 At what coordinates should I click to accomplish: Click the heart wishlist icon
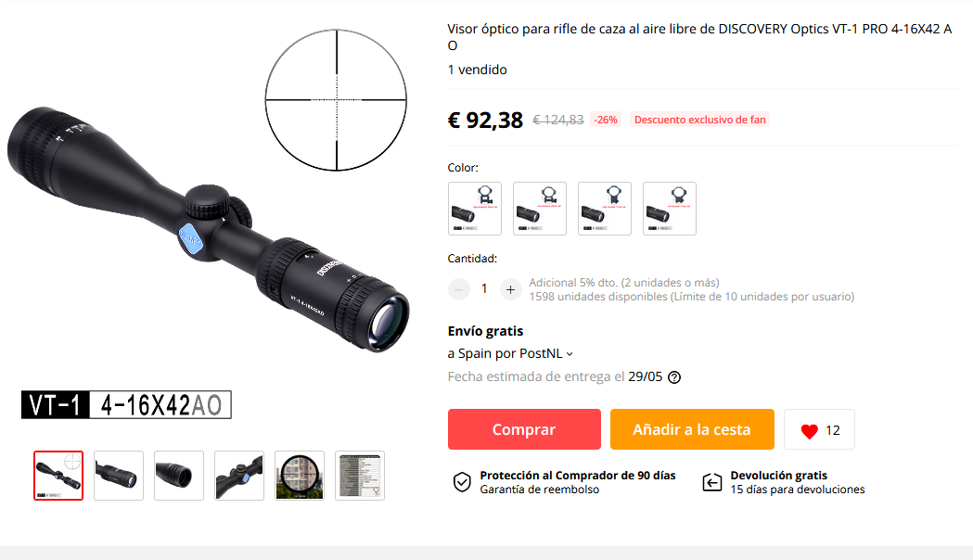809,431
